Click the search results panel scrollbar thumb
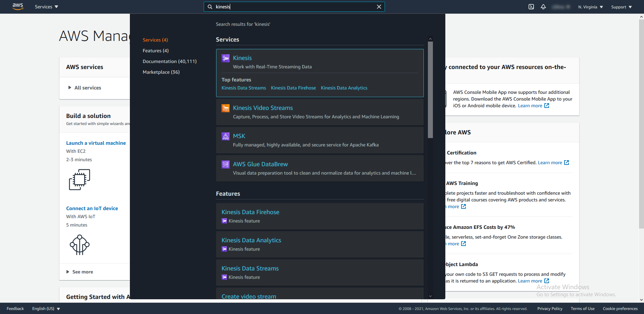Viewport: 644px width, 314px height. 431,90
